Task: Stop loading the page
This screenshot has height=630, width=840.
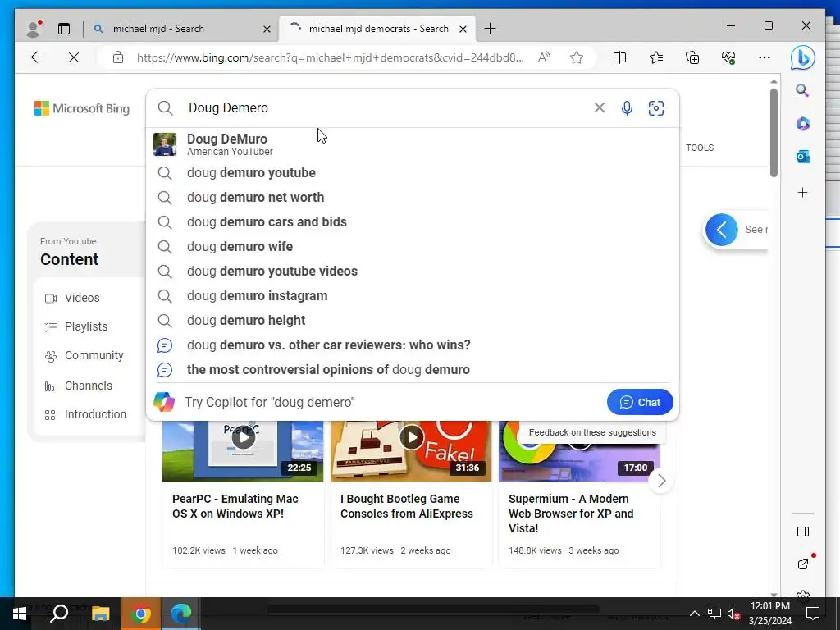Action: point(74,57)
